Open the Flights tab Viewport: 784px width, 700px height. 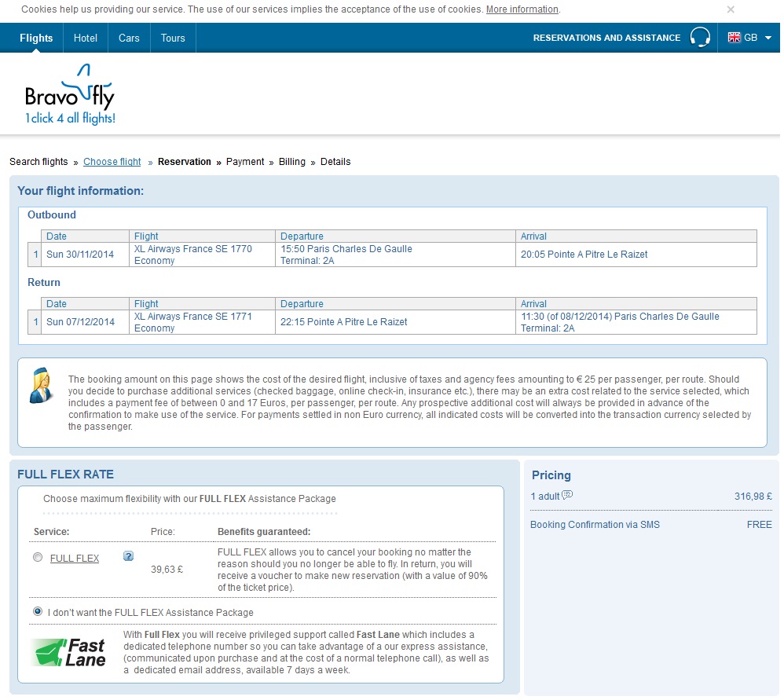click(x=36, y=38)
